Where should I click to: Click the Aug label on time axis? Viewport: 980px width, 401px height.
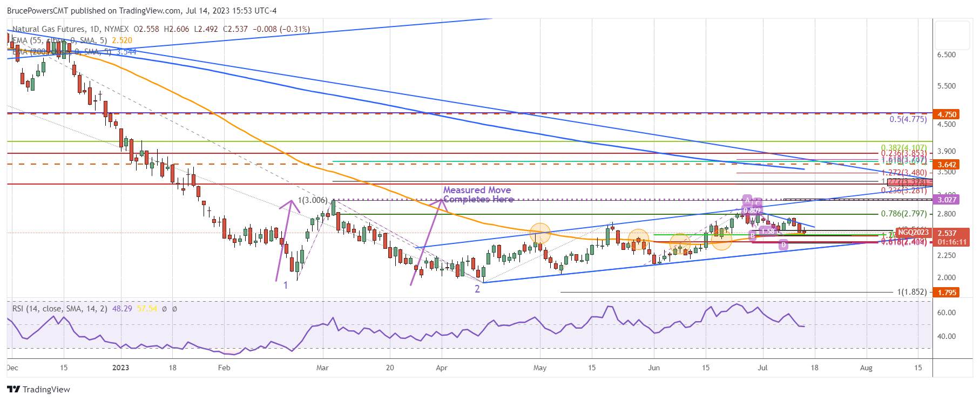[866, 368]
